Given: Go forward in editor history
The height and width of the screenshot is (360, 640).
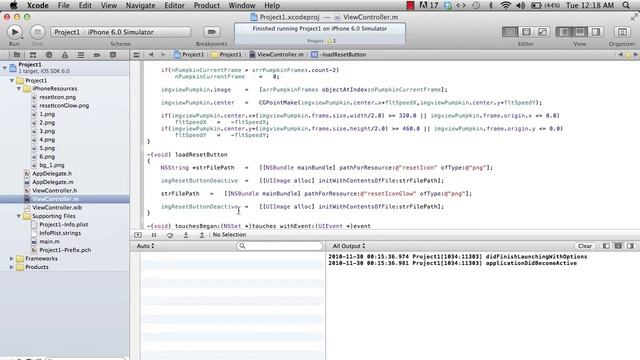Looking at the screenshot, I should pos(163,55).
